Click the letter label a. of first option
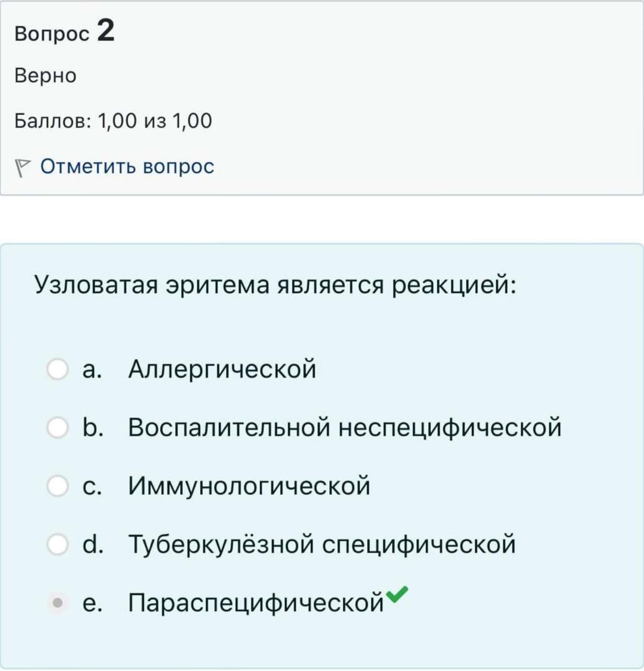This screenshot has height=671, width=644. point(92,370)
